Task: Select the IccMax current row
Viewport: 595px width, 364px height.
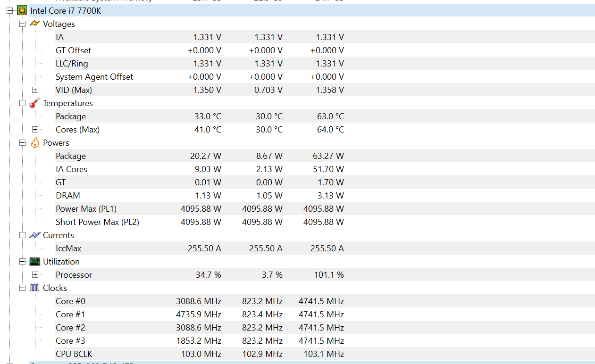Action: 68,248
